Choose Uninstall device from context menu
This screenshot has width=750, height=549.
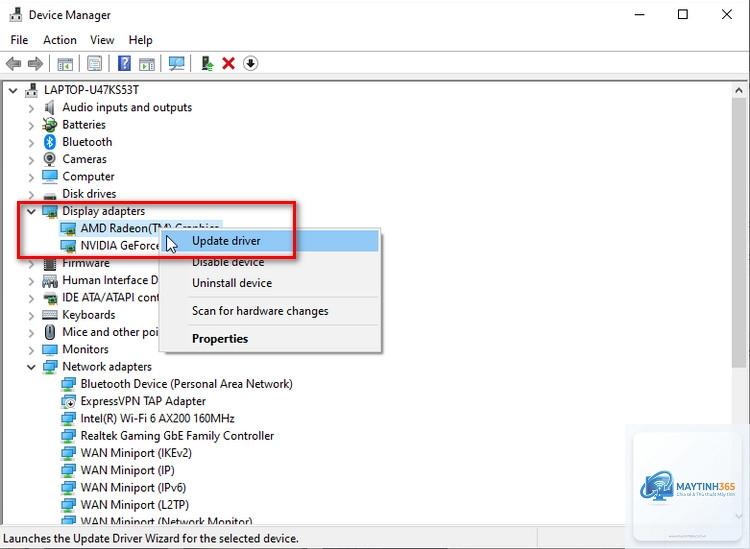point(270,283)
